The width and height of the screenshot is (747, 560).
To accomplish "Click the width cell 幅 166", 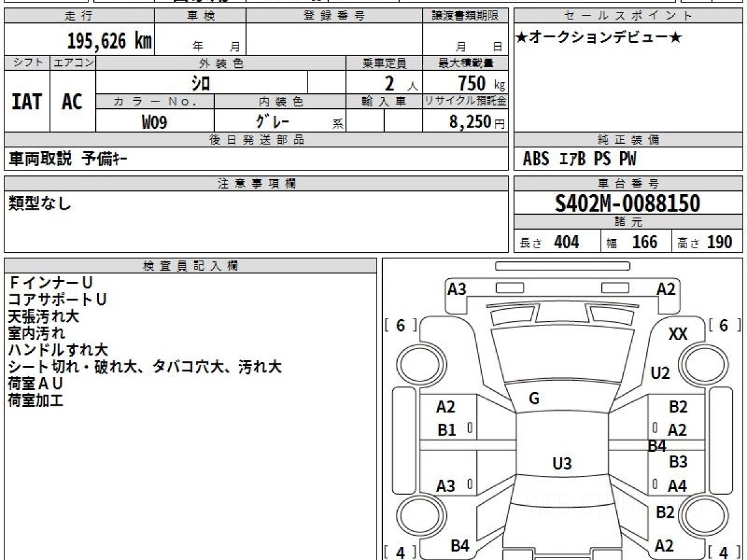I will [x=636, y=242].
